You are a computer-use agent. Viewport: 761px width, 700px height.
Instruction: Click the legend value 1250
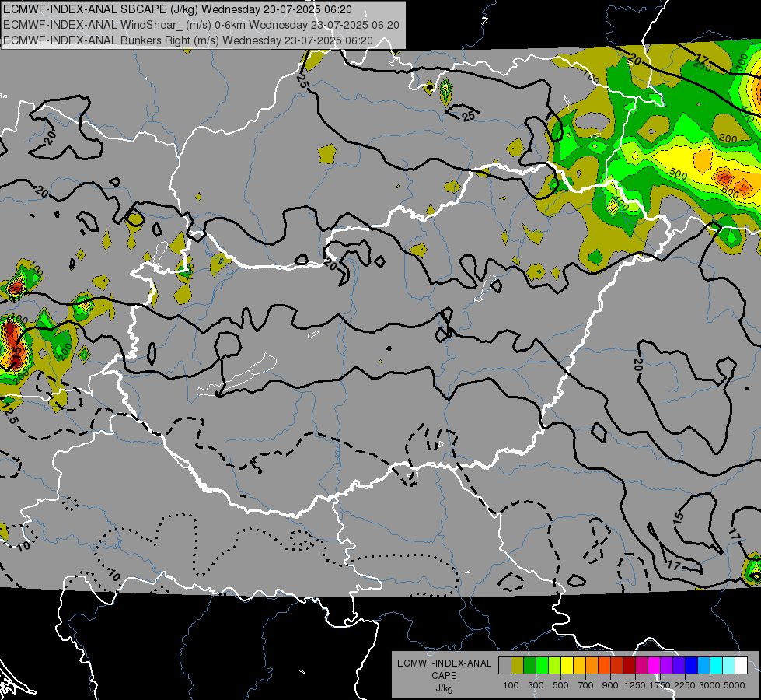pyautogui.click(x=635, y=685)
